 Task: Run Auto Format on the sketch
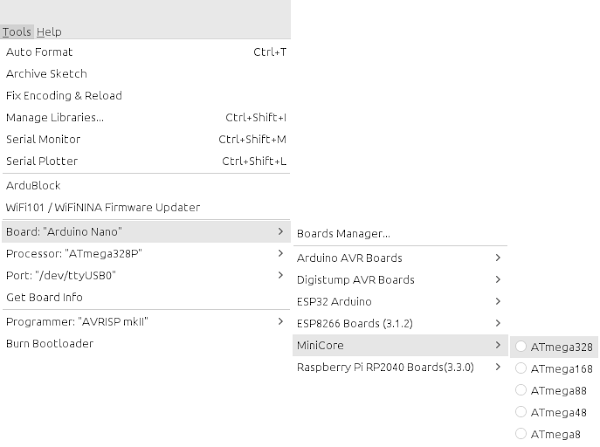click(x=146, y=52)
